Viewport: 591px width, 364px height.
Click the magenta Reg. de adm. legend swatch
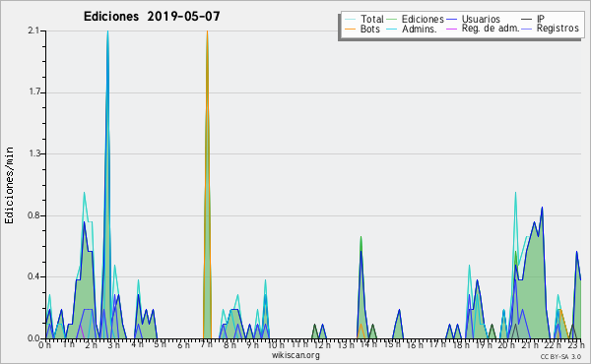coord(451,29)
